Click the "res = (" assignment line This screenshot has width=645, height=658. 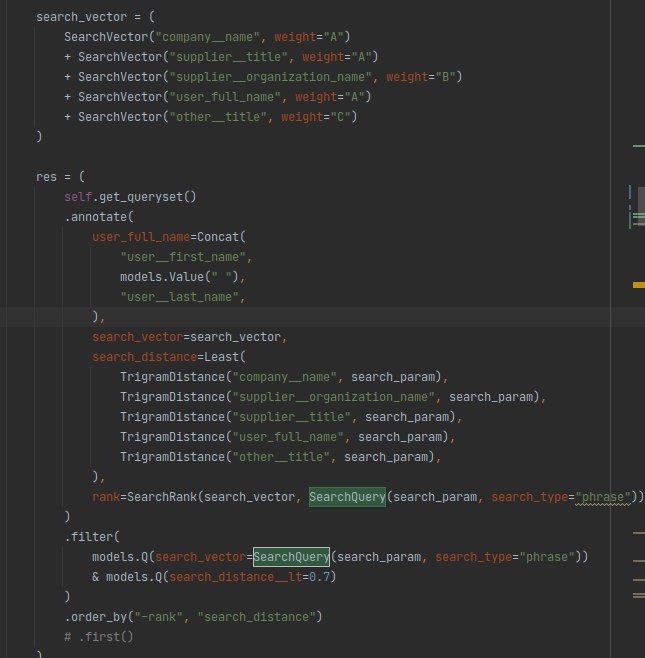click(60, 177)
